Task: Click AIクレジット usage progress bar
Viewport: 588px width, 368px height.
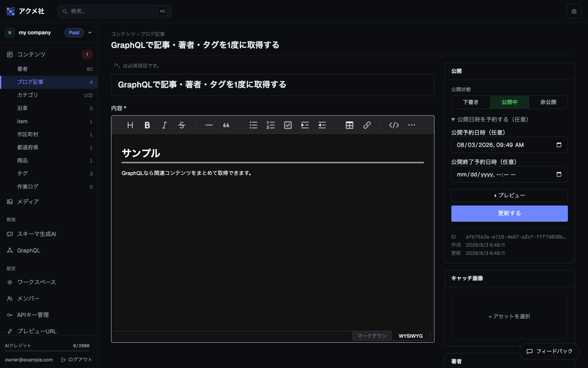Action: pyautogui.click(x=47, y=351)
